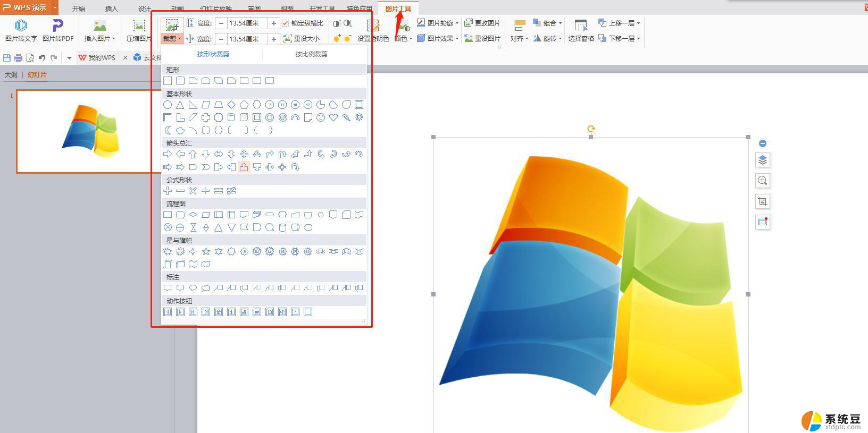Select the division sign under 公式形状
868x433 pixels.
tap(206, 191)
